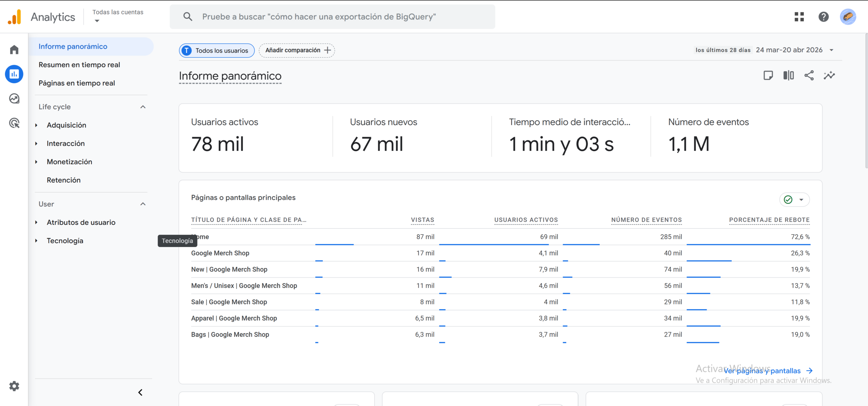Sort by PORCENTAJE DE REBOTE header
The height and width of the screenshot is (406, 868).
(x=769, y=220)
